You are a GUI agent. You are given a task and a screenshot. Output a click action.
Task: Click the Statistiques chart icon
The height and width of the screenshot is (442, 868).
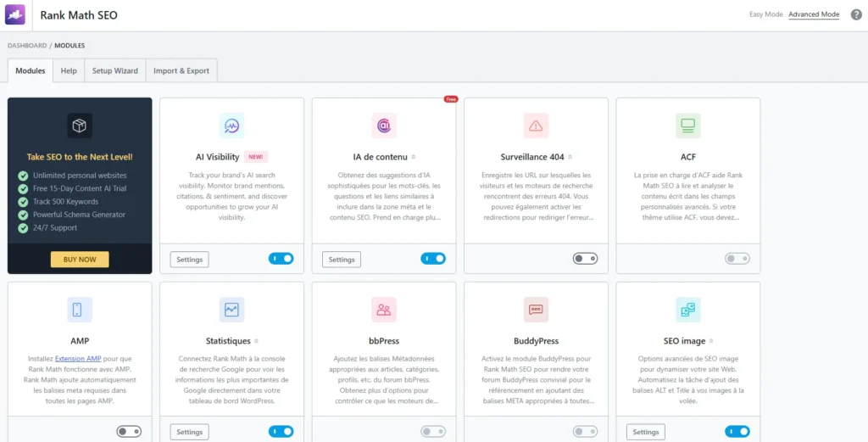click(x=231, y=310)
